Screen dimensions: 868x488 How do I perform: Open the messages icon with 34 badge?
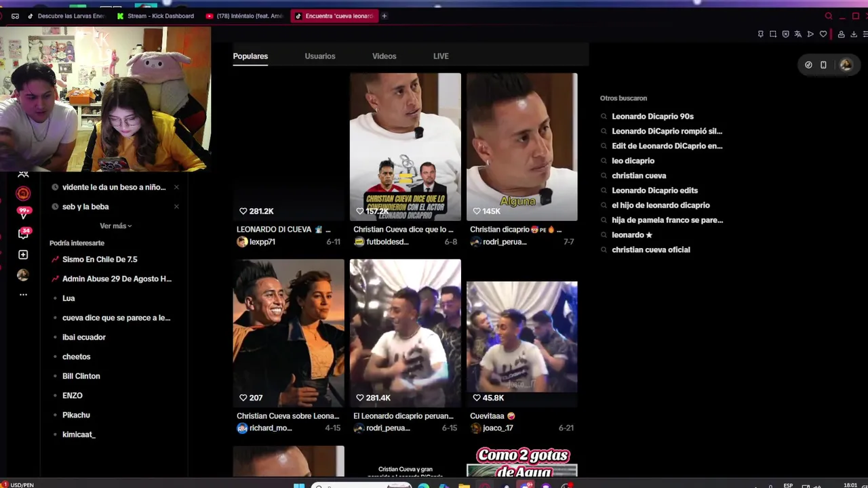click(x=24, y=233)
